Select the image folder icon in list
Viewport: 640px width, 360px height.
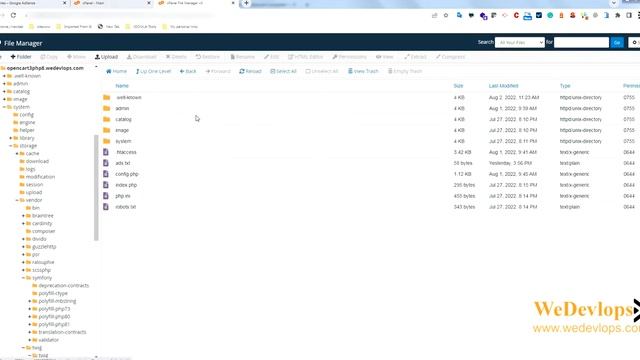[x=107, y=130]
